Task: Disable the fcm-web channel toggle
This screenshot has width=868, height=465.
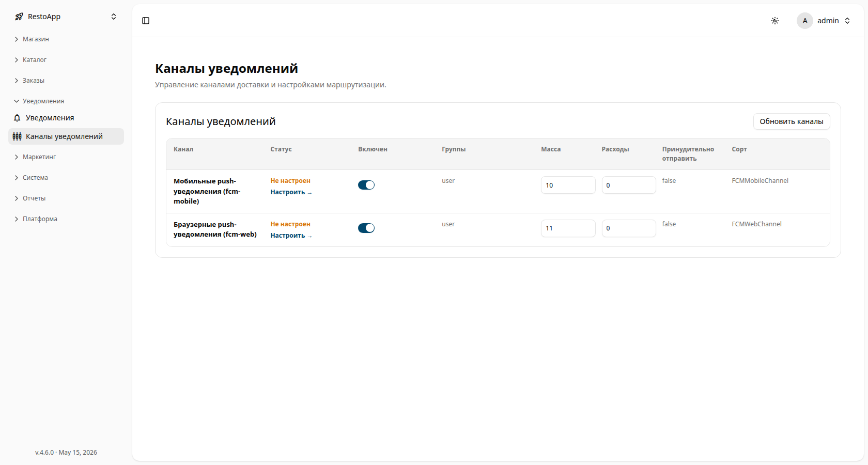Action: point(366,228)
